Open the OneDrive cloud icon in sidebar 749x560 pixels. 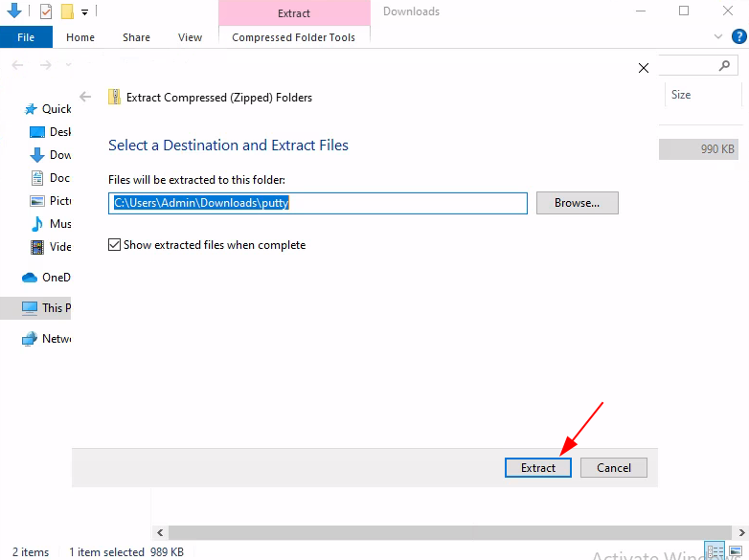(30, 278)
